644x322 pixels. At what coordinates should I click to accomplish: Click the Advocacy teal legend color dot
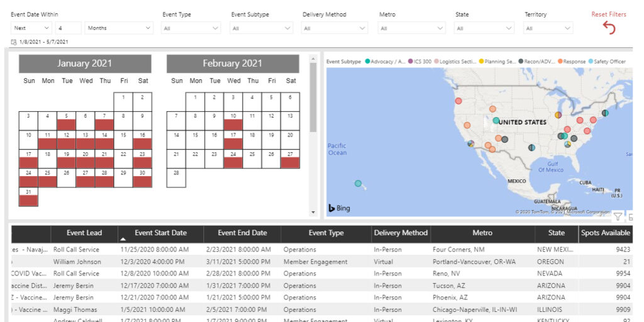click(367, 62)
